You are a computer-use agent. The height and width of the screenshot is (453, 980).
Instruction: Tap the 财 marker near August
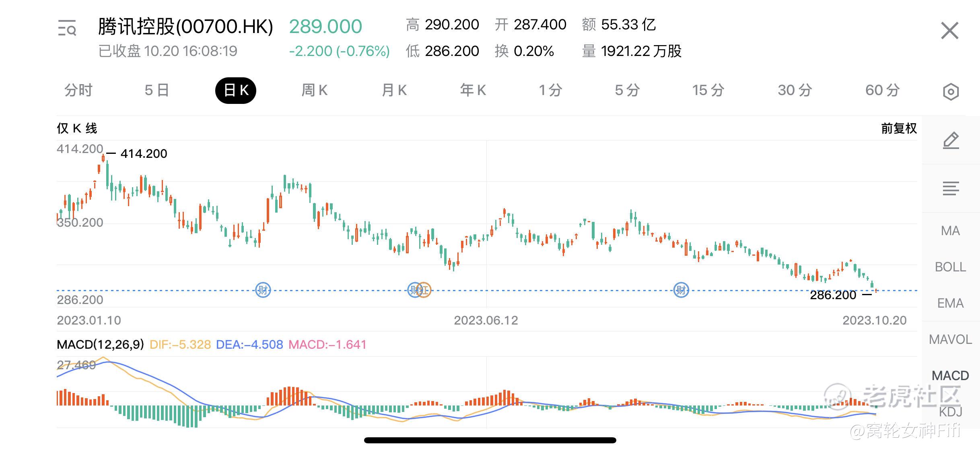coord(681,290)
